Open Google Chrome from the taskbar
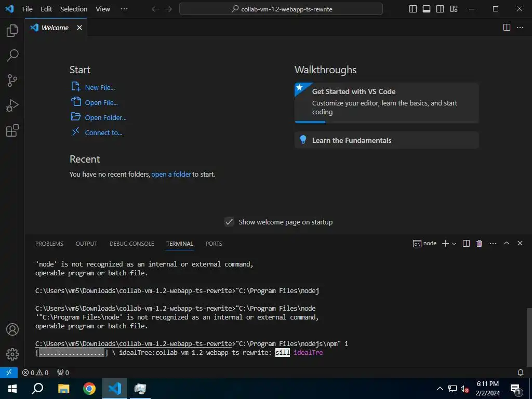The image size is (532, 399). pos(89,389)
